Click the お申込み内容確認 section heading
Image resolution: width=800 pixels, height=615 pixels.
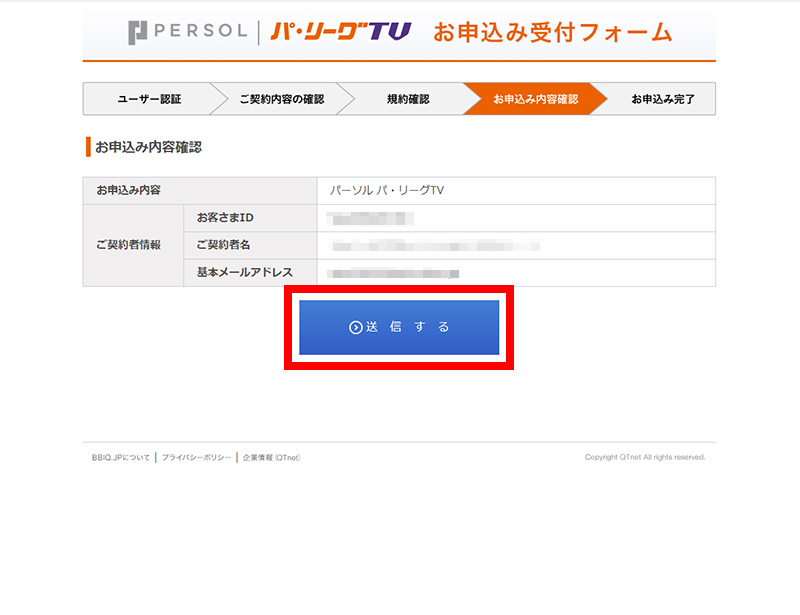coord(148,147)
